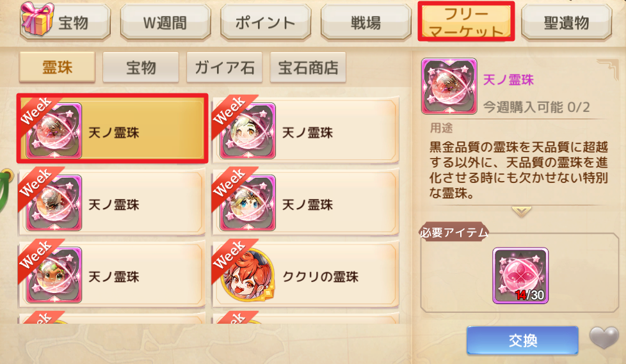Click orb icon in third-row left item
The width and height of the screenshot is (626, 364).
tap(54, 274)
